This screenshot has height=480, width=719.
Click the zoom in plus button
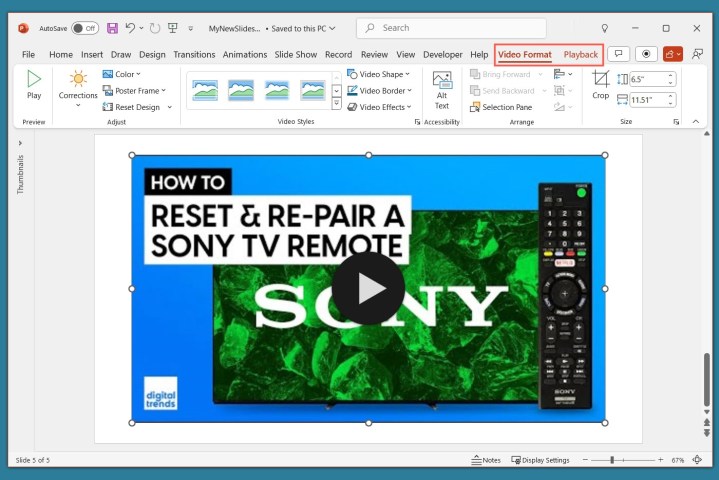coord(660,460)
